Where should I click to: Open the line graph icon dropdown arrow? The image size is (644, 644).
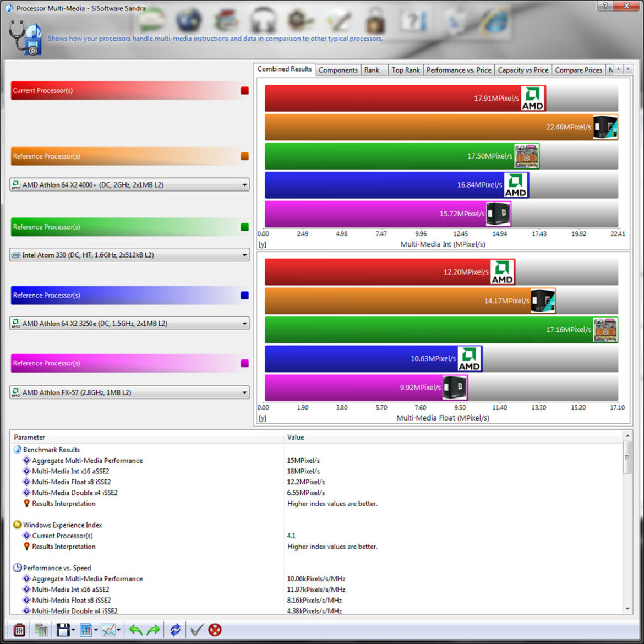click(118, 630)
